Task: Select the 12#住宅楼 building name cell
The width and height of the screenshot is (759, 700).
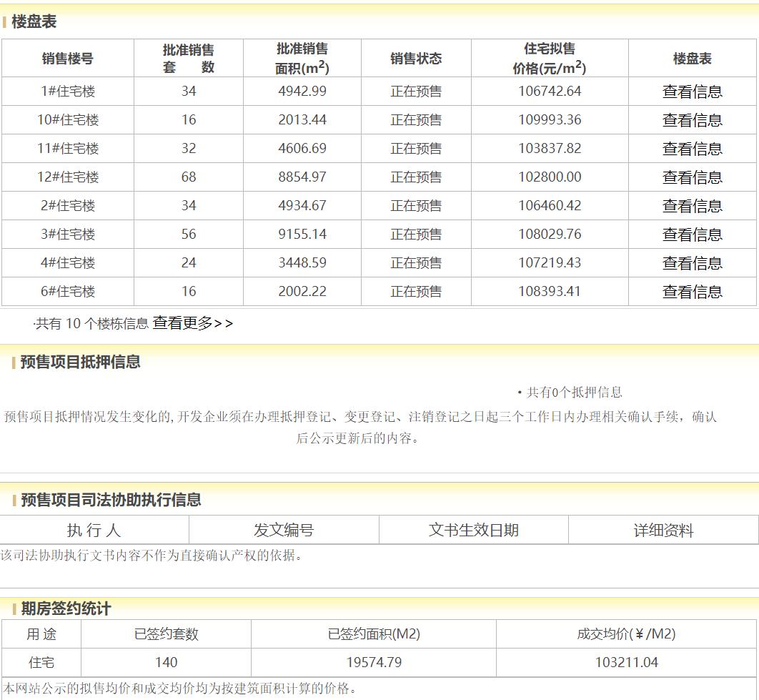Action: point(68,177)
